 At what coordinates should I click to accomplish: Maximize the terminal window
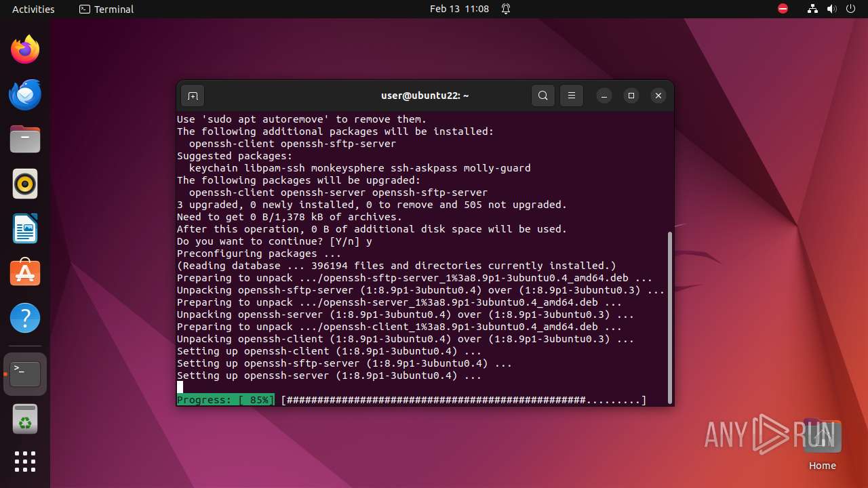click(x=631, y=96)
